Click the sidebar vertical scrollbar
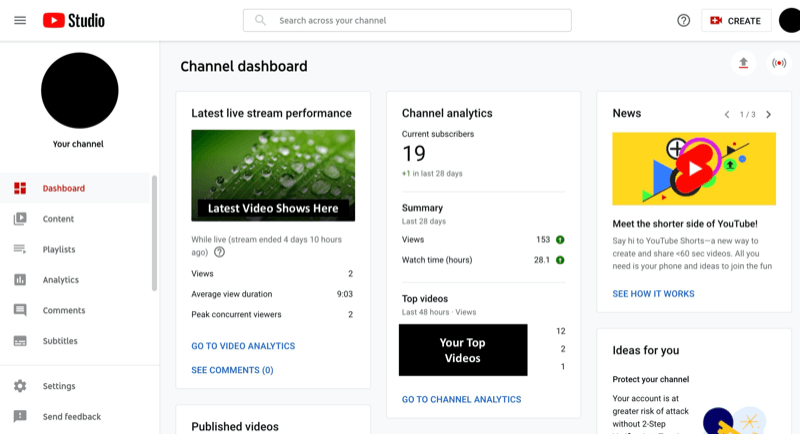This screenshot has height=434, width=800. click(x=154, y=233)
